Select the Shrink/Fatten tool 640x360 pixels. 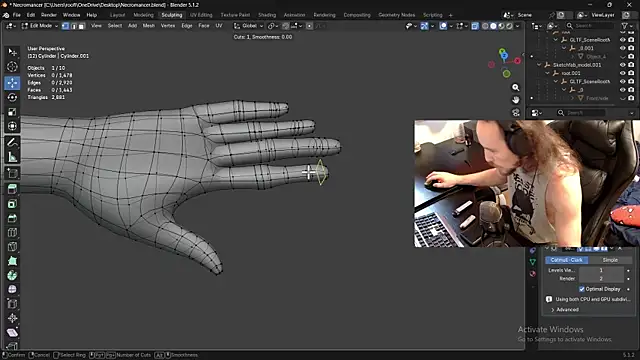pyautogui.click(x=12, y=318)
